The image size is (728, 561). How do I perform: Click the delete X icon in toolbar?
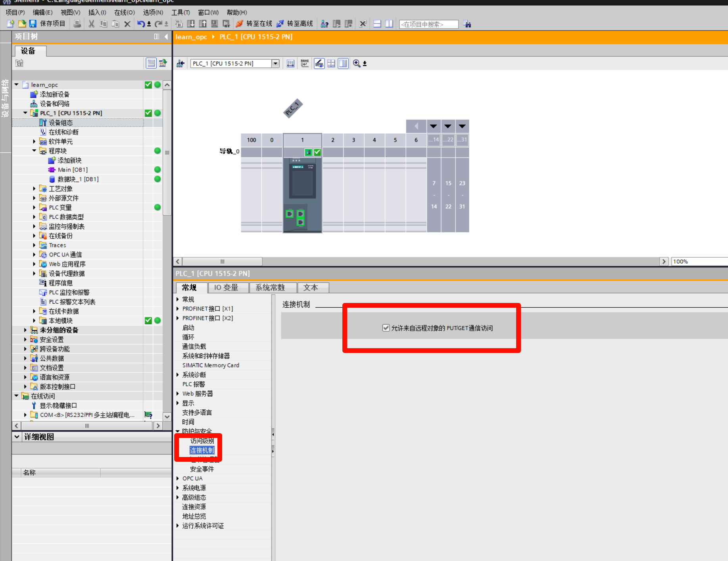[x=127, y=24]
